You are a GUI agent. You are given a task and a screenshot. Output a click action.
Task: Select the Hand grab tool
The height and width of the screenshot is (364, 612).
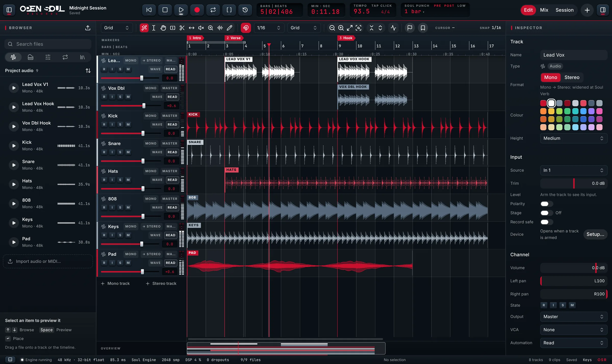(x=163, y=28)
